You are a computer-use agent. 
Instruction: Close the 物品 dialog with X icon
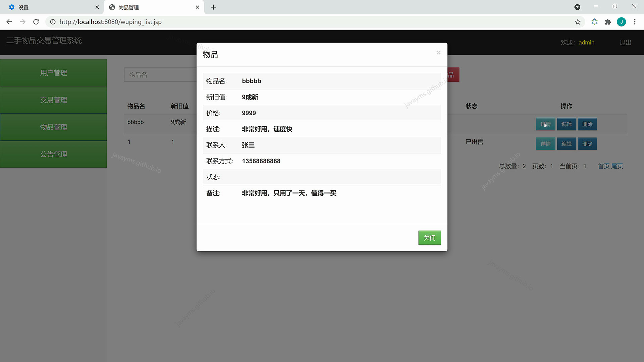438,53
